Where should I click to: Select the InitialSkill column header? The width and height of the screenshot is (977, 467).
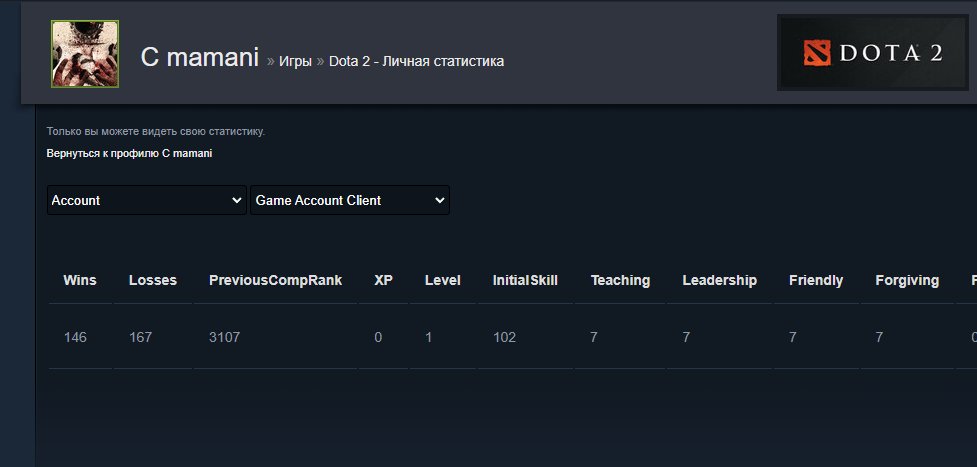(x=525, y=281)
